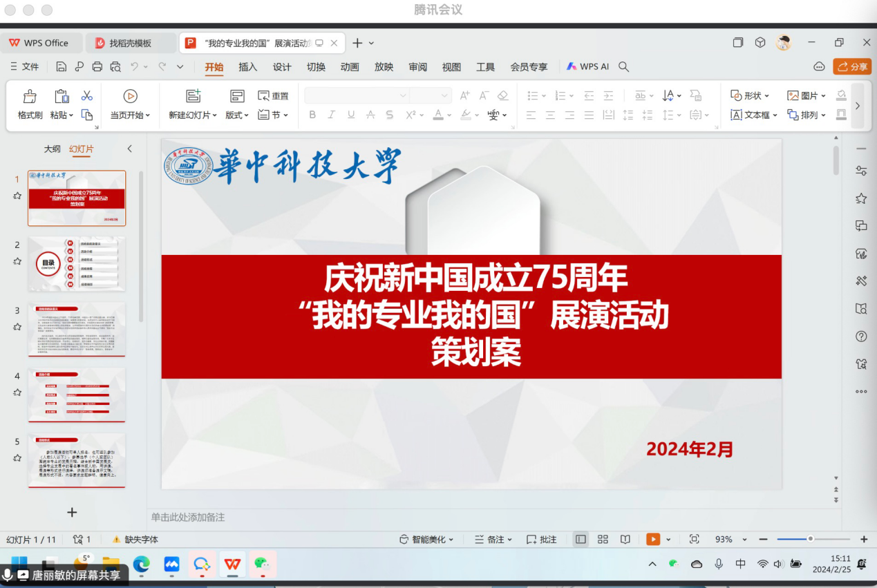Open the 智能美化 dropdown in status bar

pyautogui.click(x=426, y=539)
